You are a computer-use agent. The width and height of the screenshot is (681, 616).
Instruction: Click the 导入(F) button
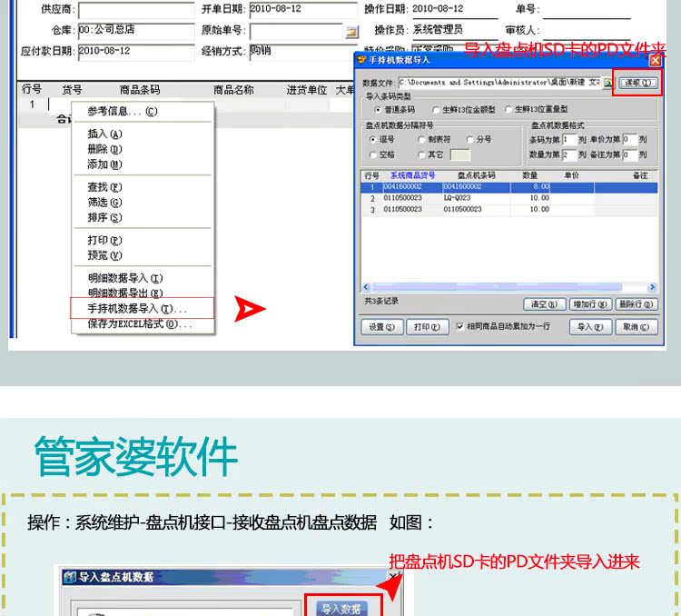[591, 327]
